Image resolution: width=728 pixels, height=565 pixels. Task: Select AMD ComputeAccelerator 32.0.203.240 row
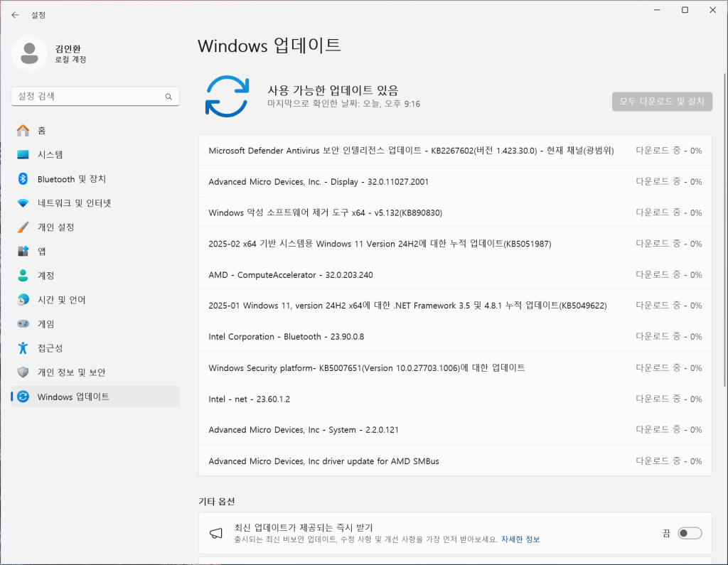pos(455,275)
